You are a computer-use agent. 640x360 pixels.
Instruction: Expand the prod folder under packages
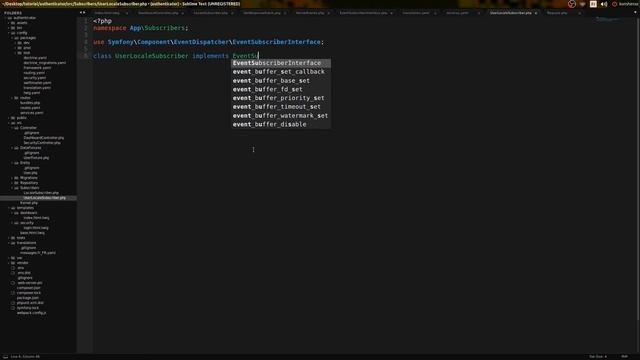[x=15, y=48]
